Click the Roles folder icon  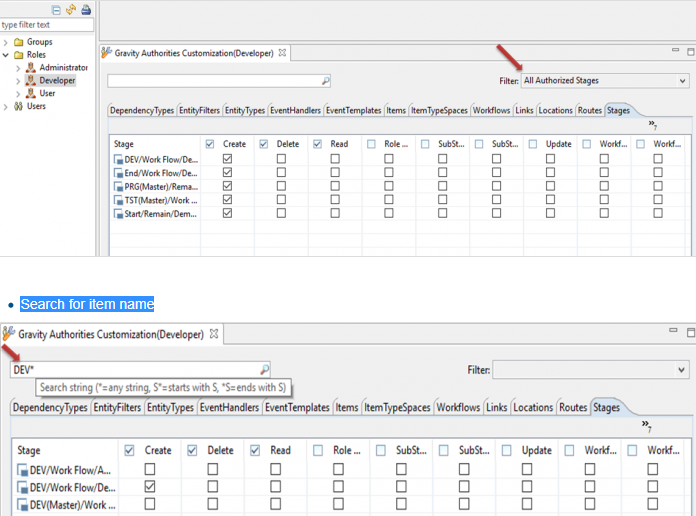19,55
